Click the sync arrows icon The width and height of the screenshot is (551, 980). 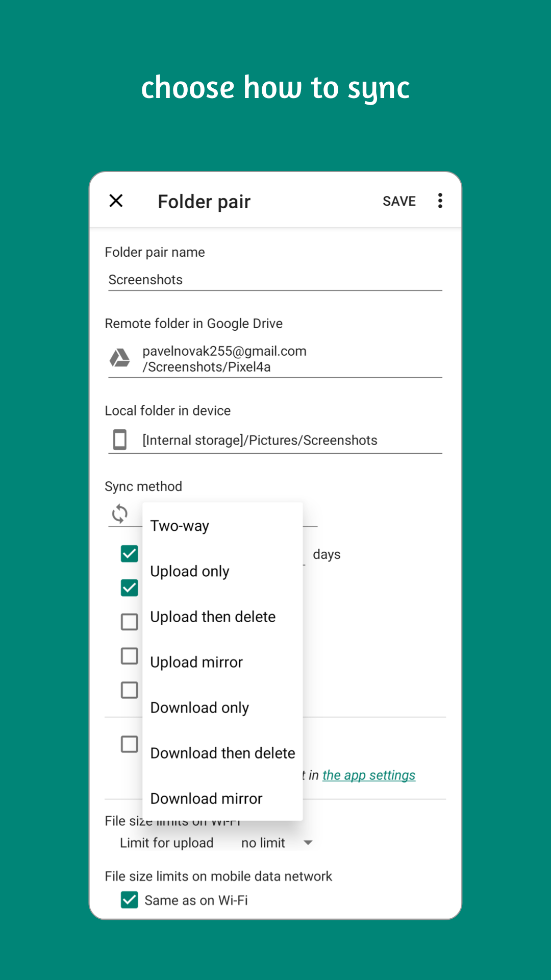click(120, 513)
